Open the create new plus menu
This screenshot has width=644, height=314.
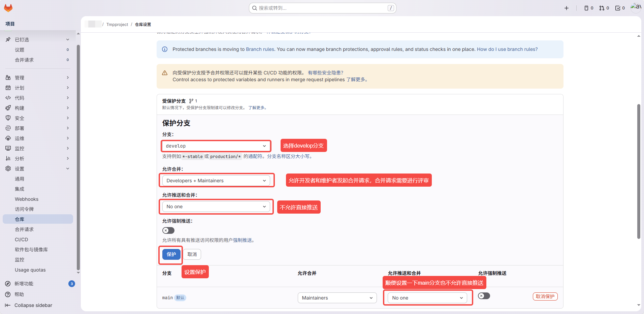(x=567, y=8)
